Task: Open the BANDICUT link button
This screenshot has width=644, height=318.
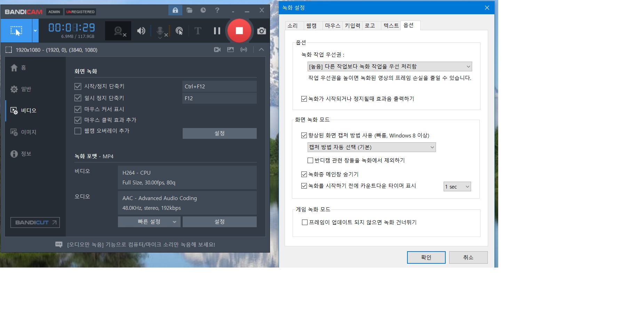Action: click(35, 222)
